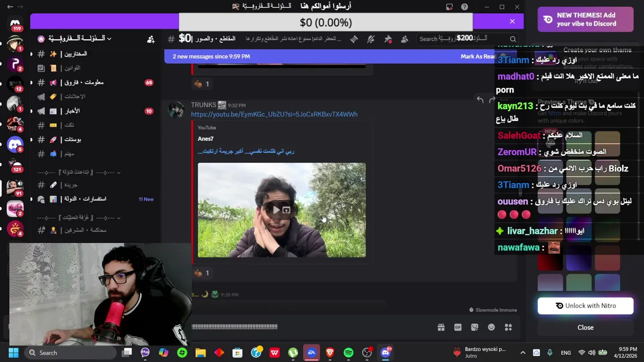Open the GIF picker icon
This screenshot has width=644, height=362.
tap(458, 327)
